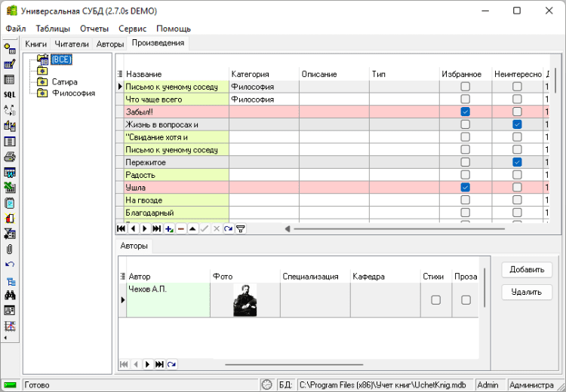Click the blue undo arrow icon
The width and height of the screenshot is (566, 392).
tap(10, 265)
